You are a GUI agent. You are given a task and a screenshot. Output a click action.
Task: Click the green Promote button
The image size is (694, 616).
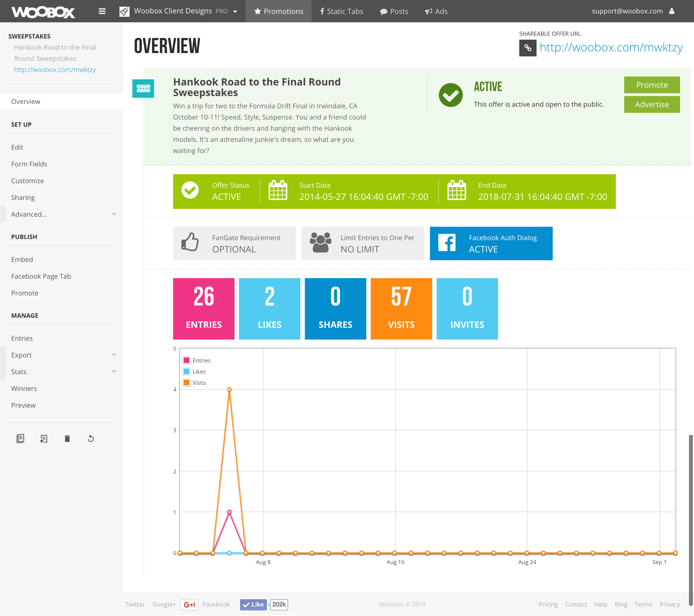[x=652, y=85]
